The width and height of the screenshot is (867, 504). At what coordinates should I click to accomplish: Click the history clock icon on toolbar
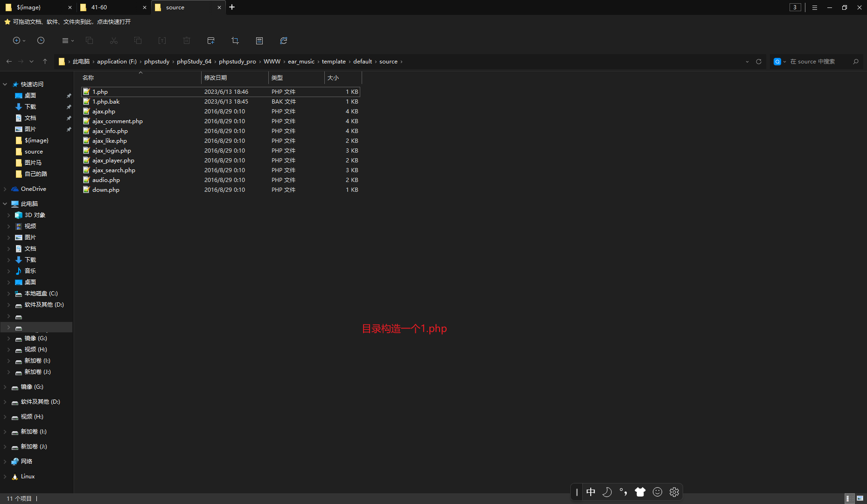[41, 41]
